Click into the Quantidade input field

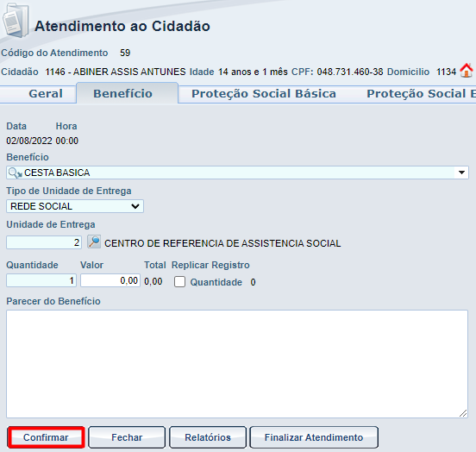[41, 280]
